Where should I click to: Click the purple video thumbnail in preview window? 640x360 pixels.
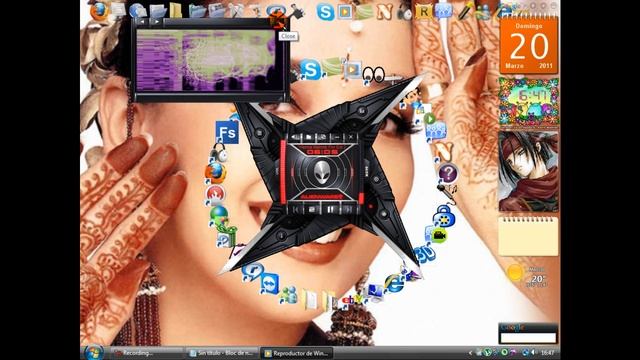(206, 60)
